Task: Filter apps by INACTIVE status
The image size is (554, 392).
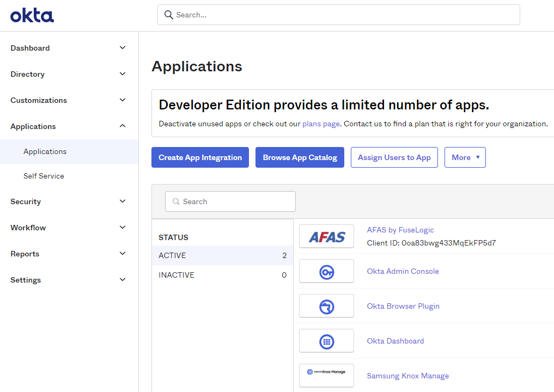Action: point(223,275)
